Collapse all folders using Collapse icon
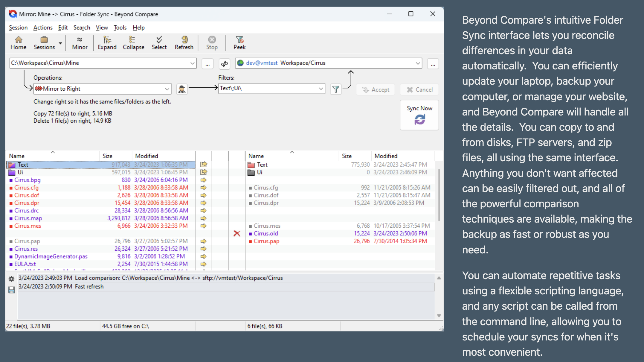 (x=133, y=43)
